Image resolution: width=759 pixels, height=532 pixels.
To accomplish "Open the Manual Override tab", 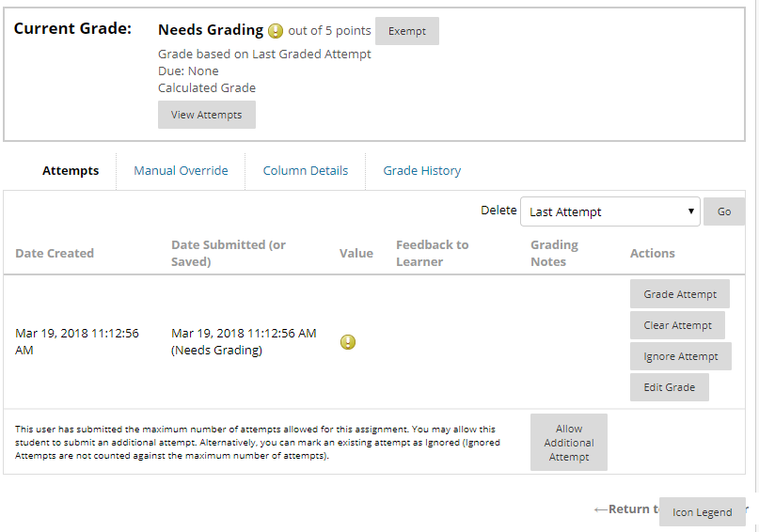I will tap(181, 171).
